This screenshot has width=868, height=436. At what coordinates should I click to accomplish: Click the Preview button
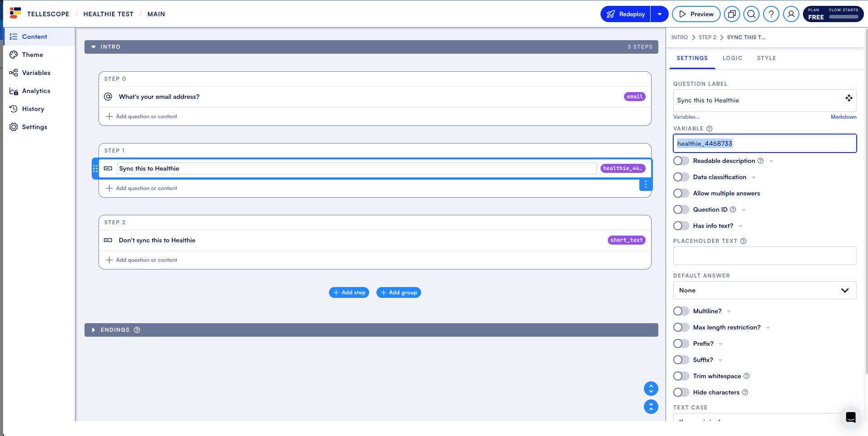(696, 14)
